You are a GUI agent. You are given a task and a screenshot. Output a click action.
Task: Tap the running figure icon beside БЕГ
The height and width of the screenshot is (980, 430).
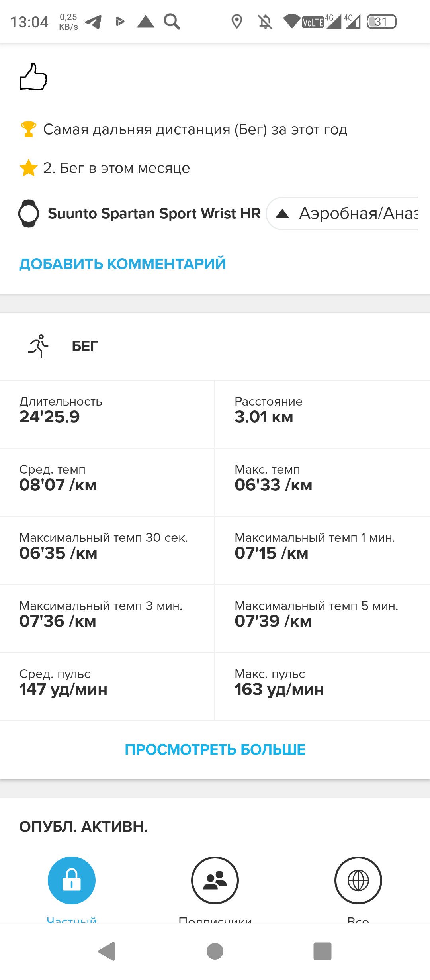pos(39,346)
